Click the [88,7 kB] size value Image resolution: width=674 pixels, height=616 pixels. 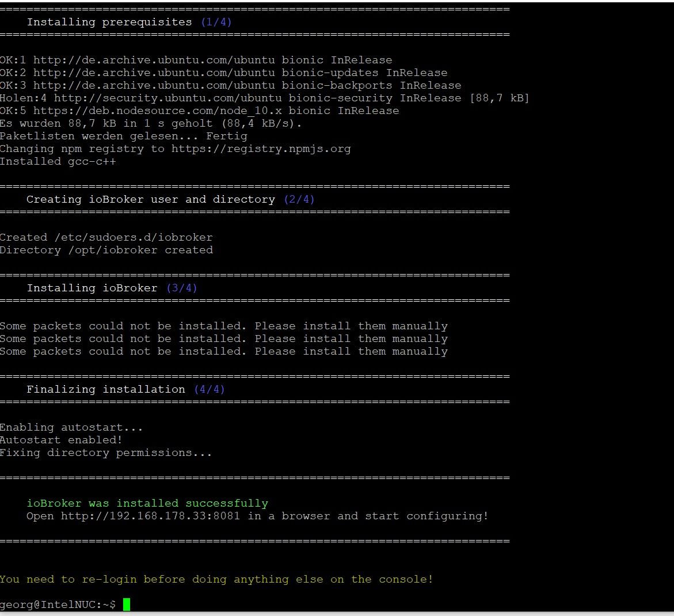[x=500, y=98]
